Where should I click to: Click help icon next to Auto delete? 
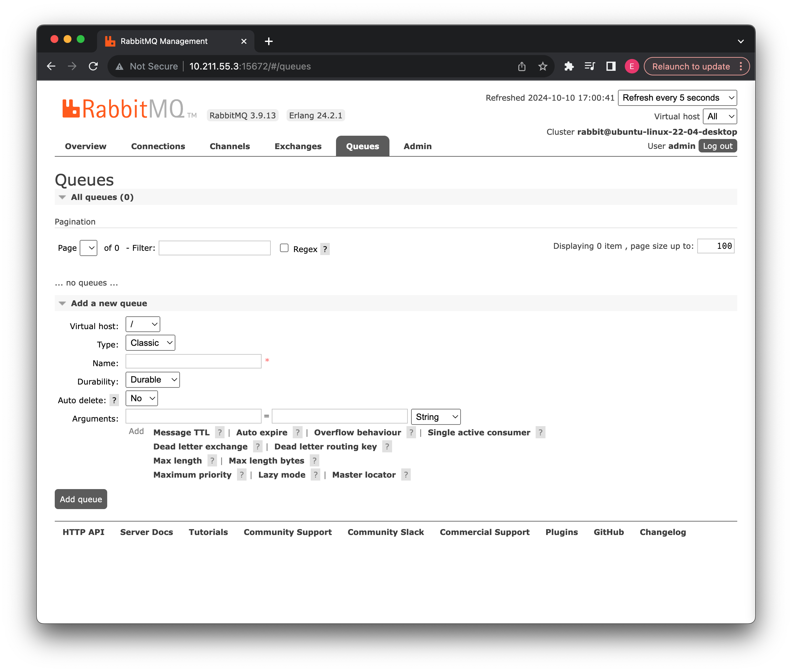[114, 400]
